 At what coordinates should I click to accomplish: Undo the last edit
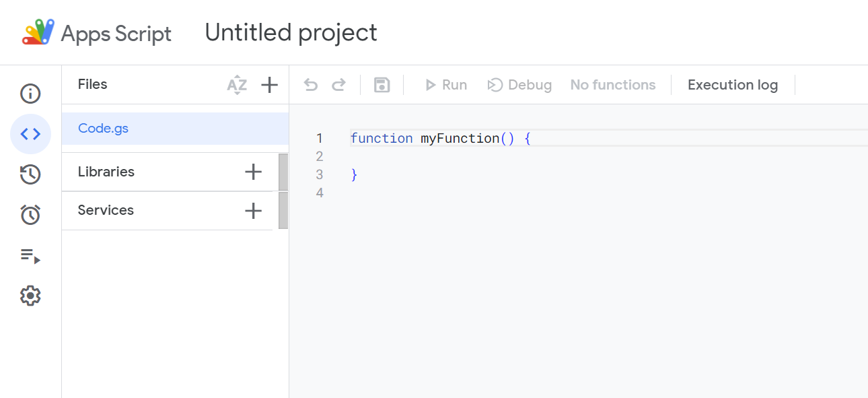click(x=309, y=84)
